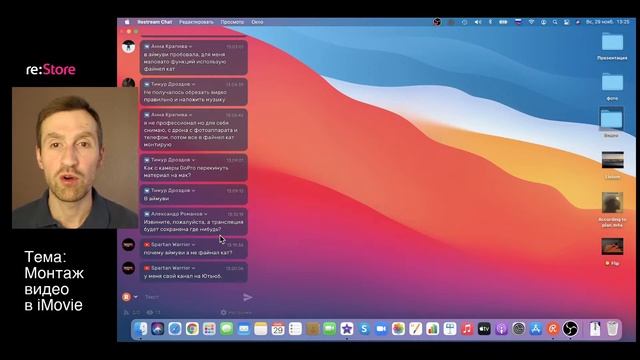Click the volume icon in menu bar

(x=478, y=22)
